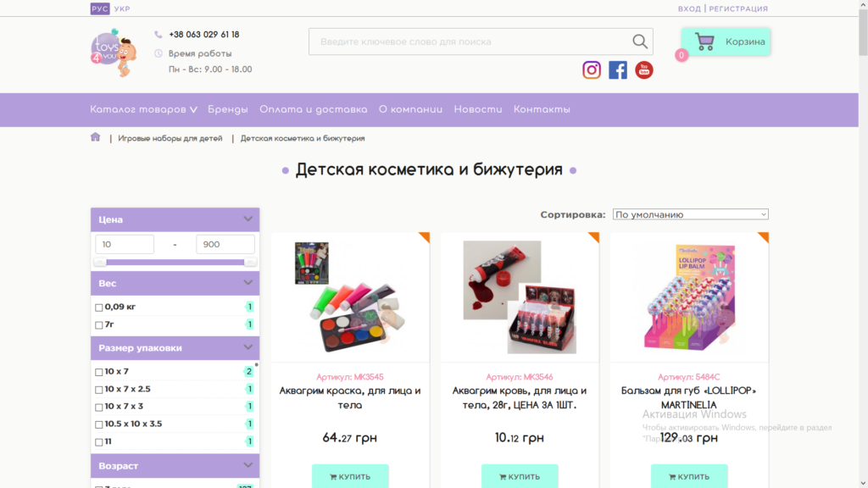Check the 10 x 7 package size filter
Viewport: 868px width, 488px height.
(x=99, y=372)
